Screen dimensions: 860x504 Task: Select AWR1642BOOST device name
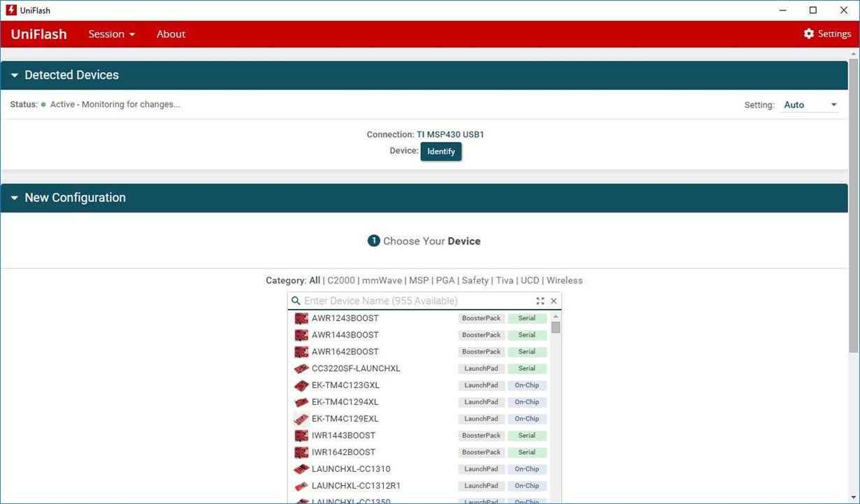pos(345,352)
